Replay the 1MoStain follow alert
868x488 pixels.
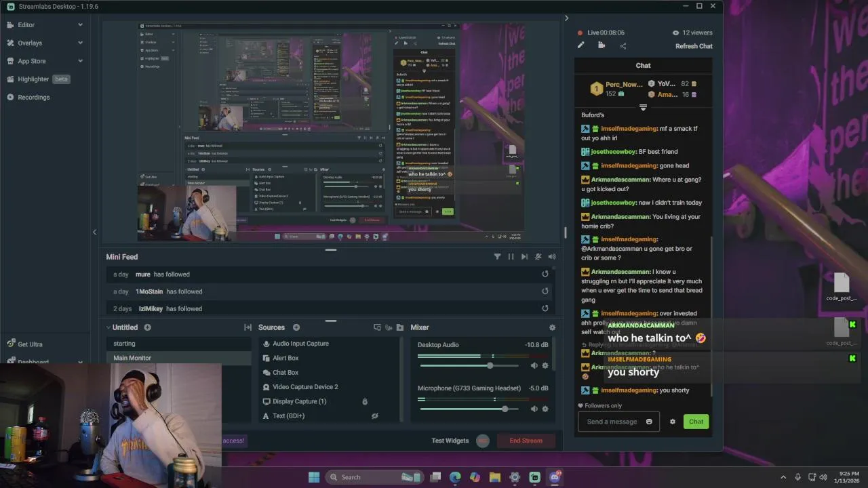[545, 291]
